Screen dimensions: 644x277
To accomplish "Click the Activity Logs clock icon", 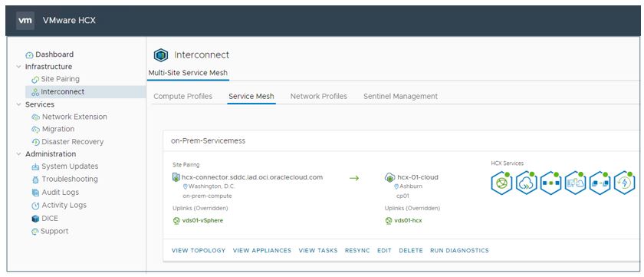I will point(35,206).
